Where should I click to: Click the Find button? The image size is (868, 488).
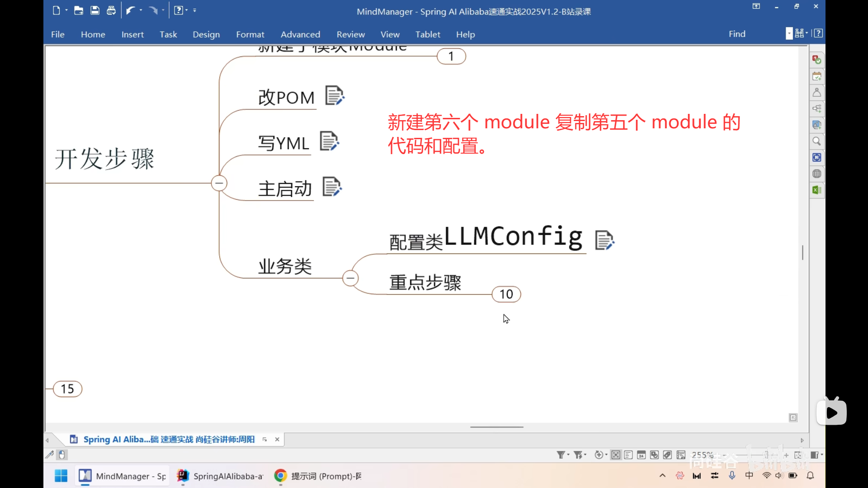coord(737,34)
